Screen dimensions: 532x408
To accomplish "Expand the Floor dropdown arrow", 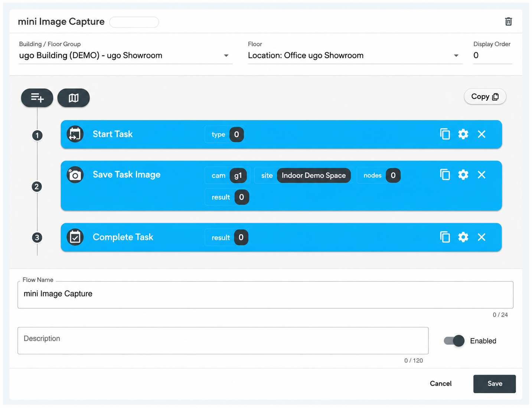I will (456, 56).
